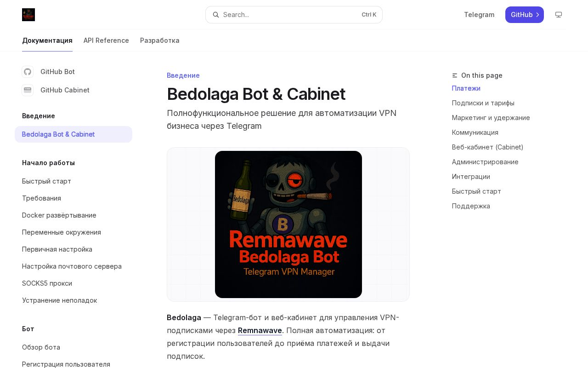The image size is (588, 368).
Task: Open the Устранение неполадок sidebar page
Action: point(73,300)
